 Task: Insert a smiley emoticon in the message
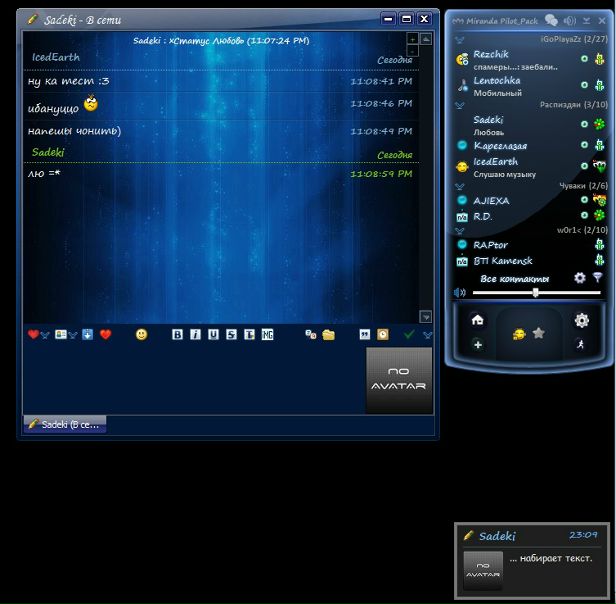pos(141,334)
